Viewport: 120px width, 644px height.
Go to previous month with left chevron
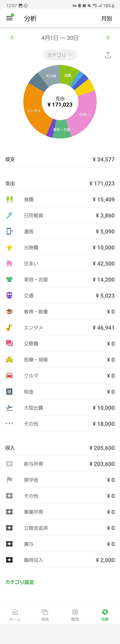tap(12, 38)
